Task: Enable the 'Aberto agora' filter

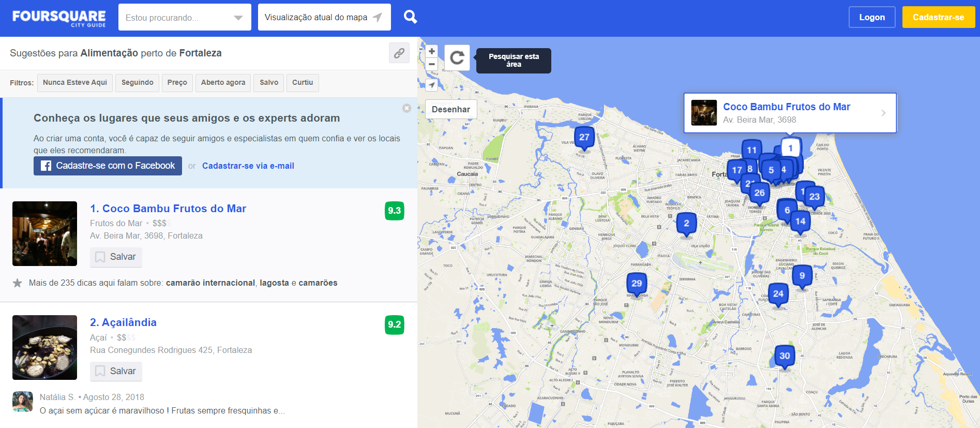Action: click(223, 83)
